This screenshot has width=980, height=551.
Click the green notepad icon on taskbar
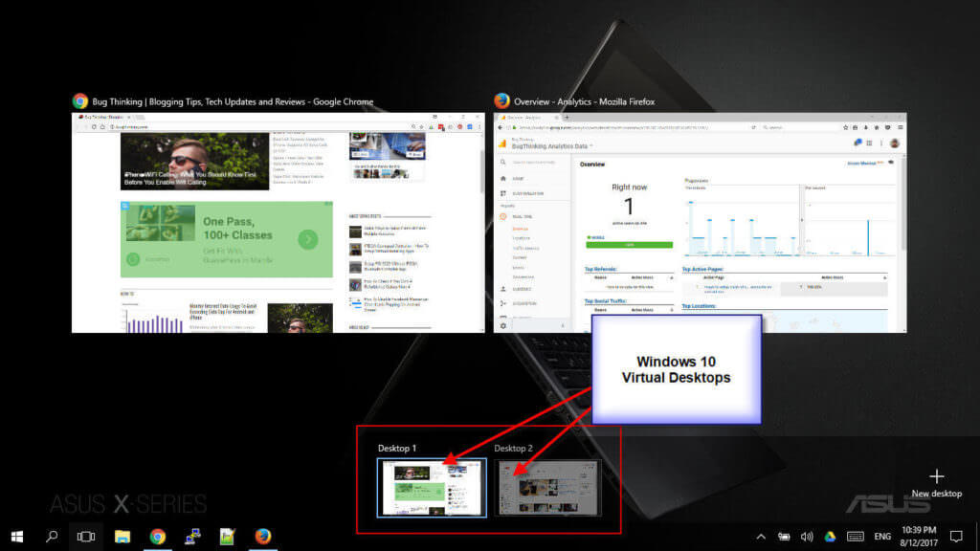tap(227, 536)
